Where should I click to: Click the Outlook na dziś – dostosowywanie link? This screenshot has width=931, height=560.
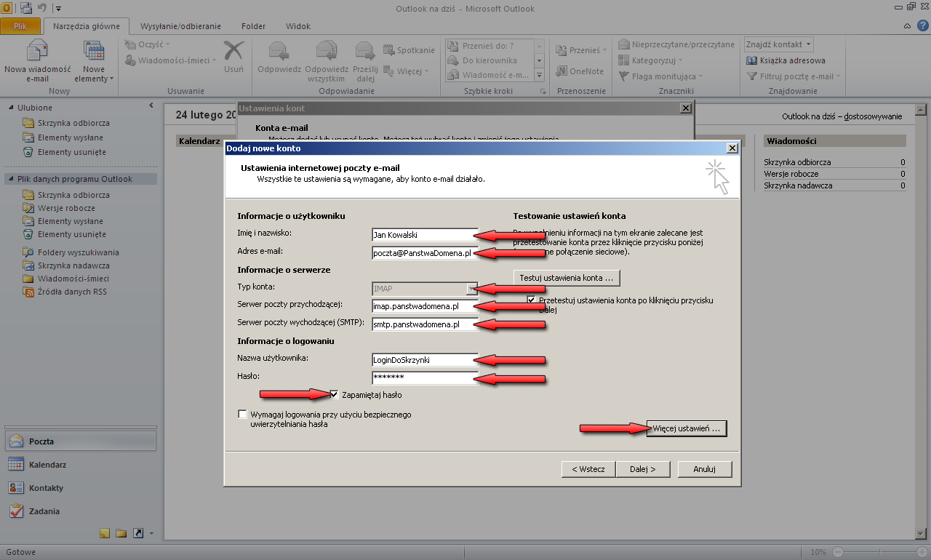(842, 116)
